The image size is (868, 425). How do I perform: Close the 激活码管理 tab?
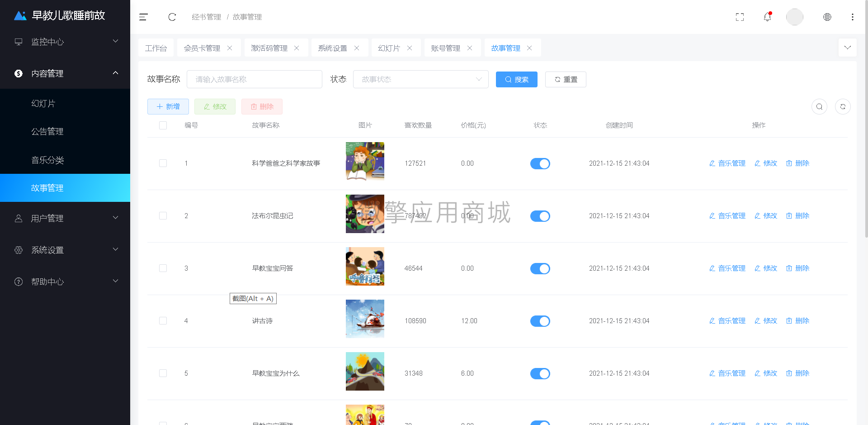point(297,48)
